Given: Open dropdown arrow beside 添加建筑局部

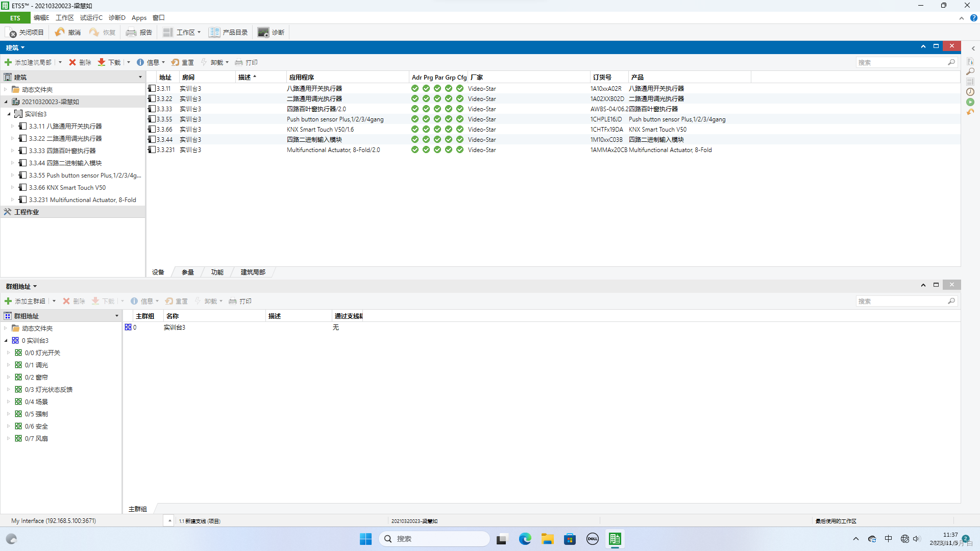Looking at the screenshot, I should pyautogui.click(x=60, y=62).
